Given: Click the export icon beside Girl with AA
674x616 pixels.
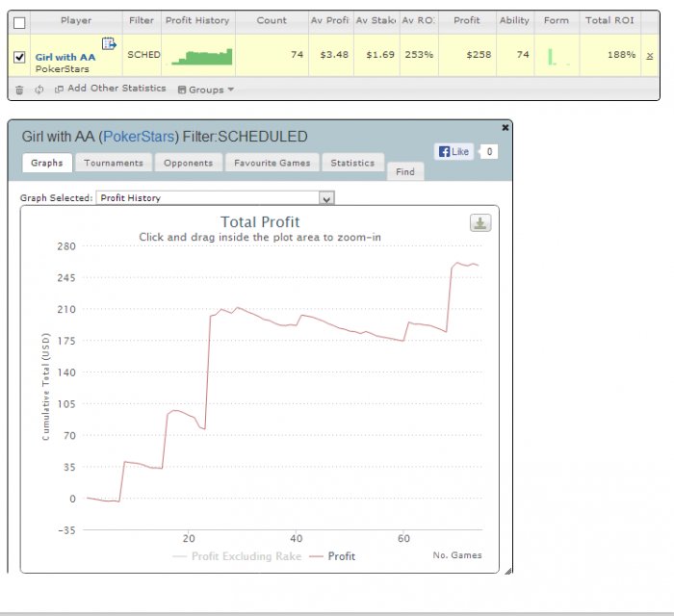Looking at the screenshot, I should click(x=109, y=43).
